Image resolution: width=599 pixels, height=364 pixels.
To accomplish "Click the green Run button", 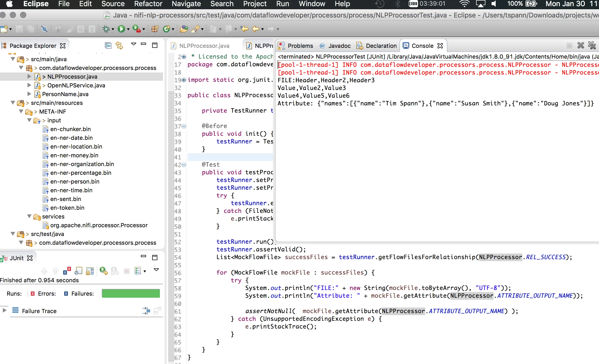I will [x=121, y=29].
